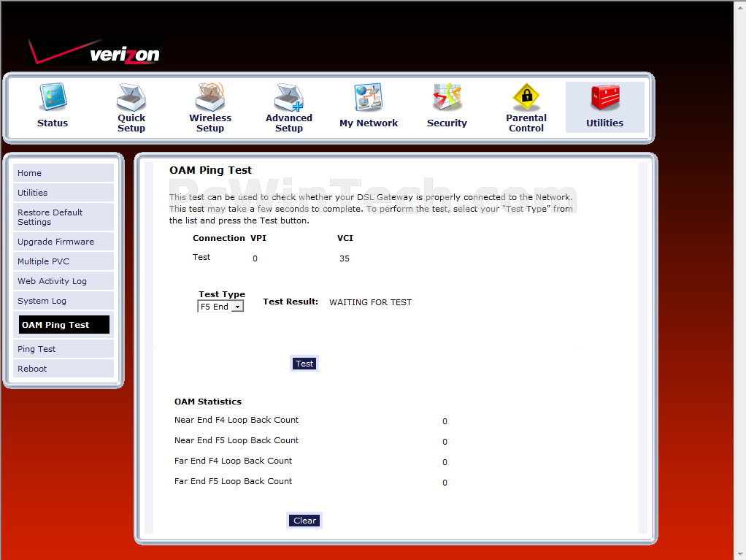Click the VPI value 0
The width and height of the screenshot is (746, 560).
255,259
